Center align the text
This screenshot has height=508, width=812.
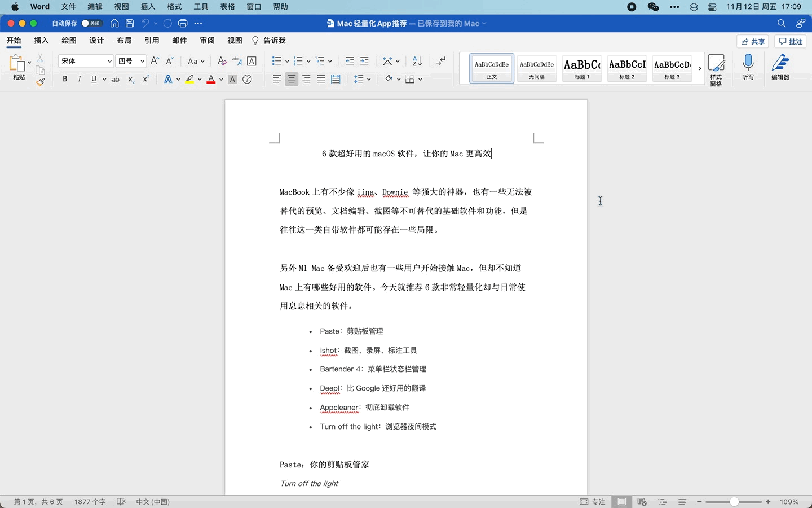[292, 79]
